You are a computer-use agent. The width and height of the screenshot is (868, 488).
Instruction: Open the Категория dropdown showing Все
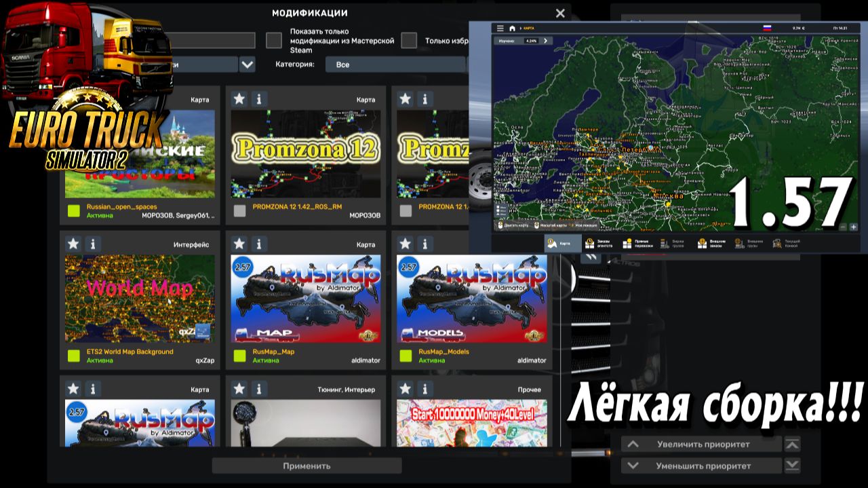pyautogui.click(x=397, y=64)
